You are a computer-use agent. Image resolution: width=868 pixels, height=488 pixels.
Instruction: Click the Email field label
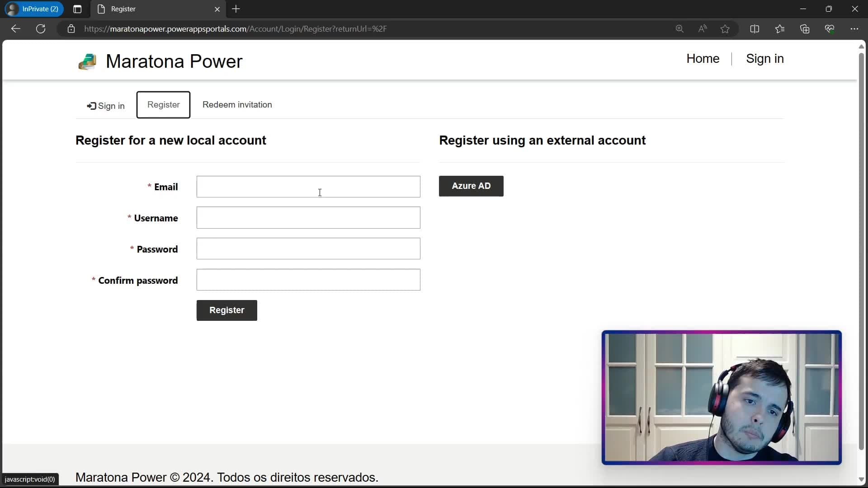tap(166, 187)
